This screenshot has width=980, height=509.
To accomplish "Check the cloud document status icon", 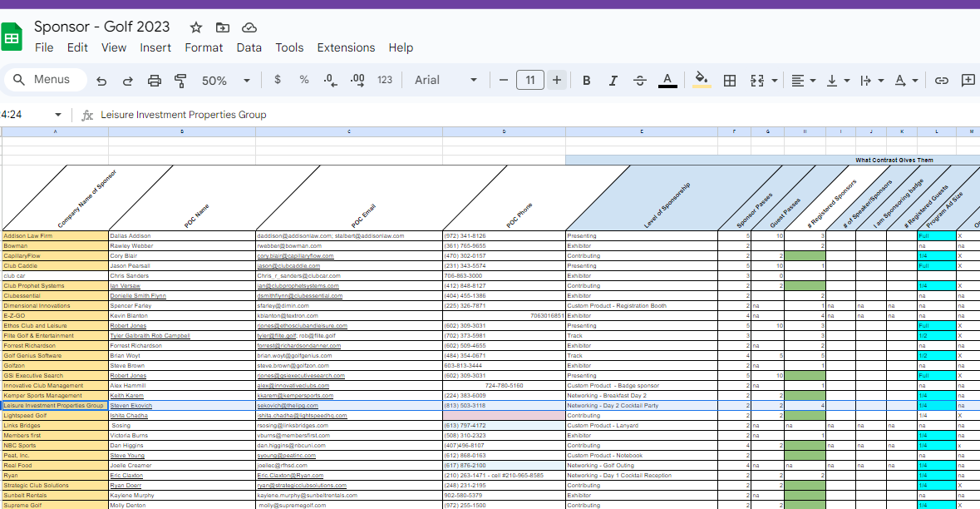I will click(249, 27).
